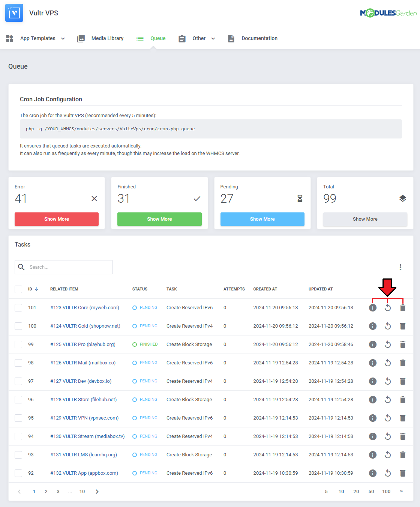The width and height of the screenshot is (420, 507).
Task: Show details of task 100
Action: (x=373, y=326)
